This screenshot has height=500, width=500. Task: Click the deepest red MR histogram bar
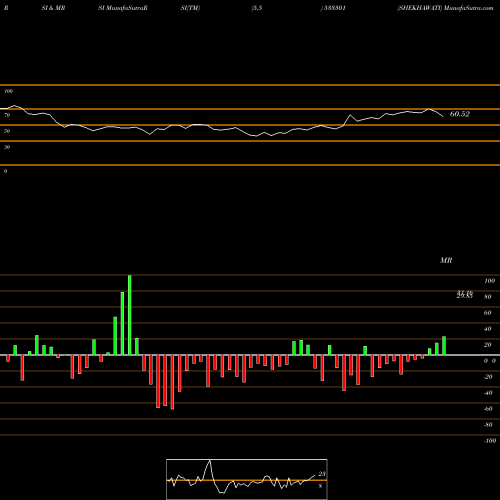[172, 382]
